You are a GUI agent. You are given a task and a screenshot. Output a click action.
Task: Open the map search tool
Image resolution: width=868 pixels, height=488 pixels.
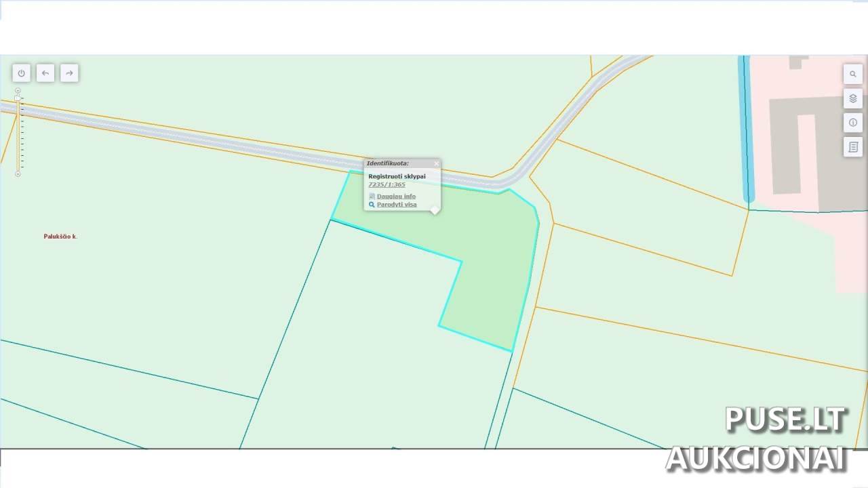coord(852,74)
